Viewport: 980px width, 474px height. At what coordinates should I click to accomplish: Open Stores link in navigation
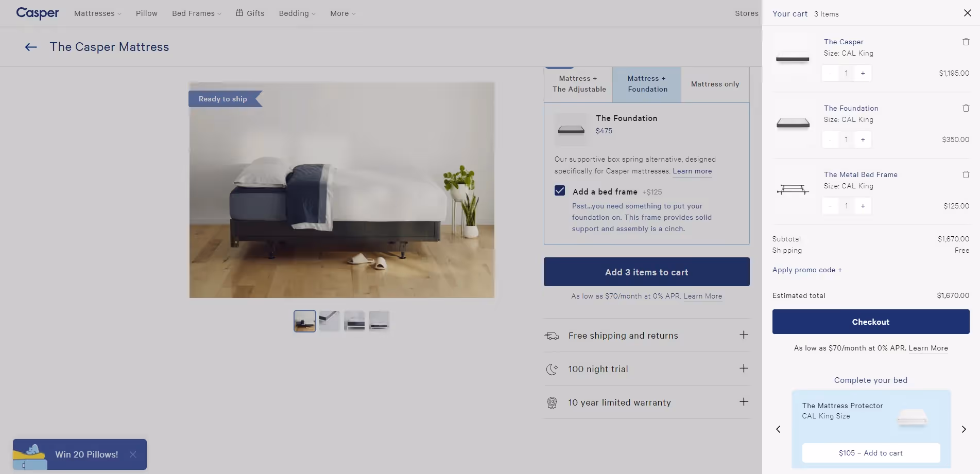[747, 13]
